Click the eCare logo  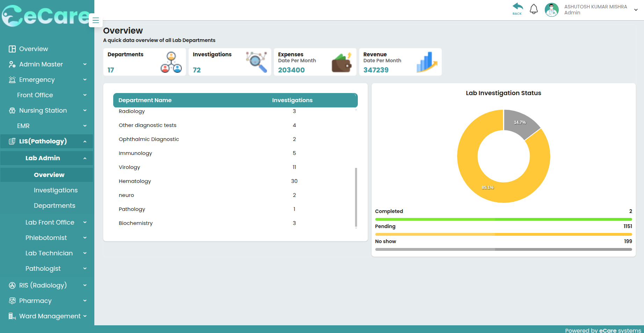point(45,16)
